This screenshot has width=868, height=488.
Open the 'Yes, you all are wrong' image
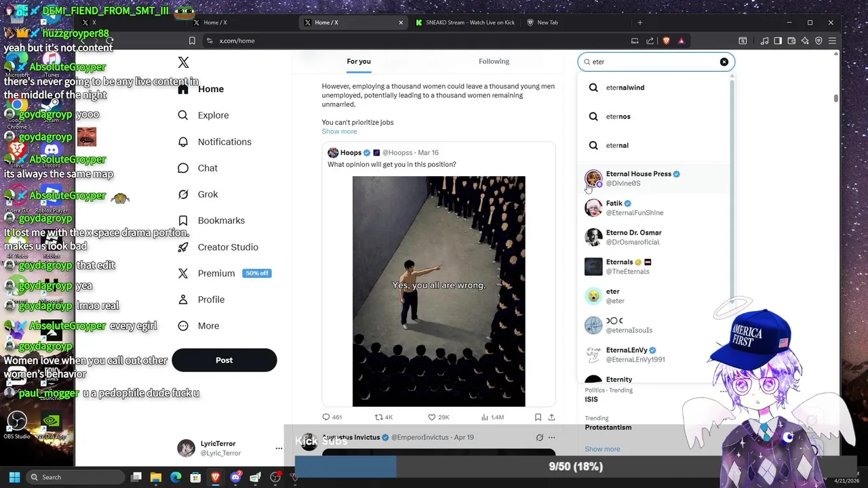(439, 291)
